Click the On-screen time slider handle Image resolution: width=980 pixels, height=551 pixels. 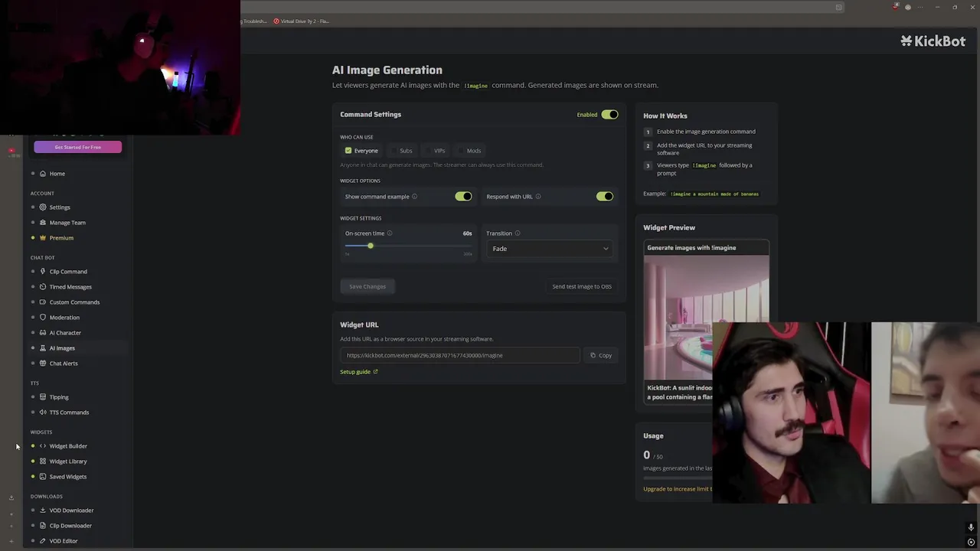[x=370, y=246]
